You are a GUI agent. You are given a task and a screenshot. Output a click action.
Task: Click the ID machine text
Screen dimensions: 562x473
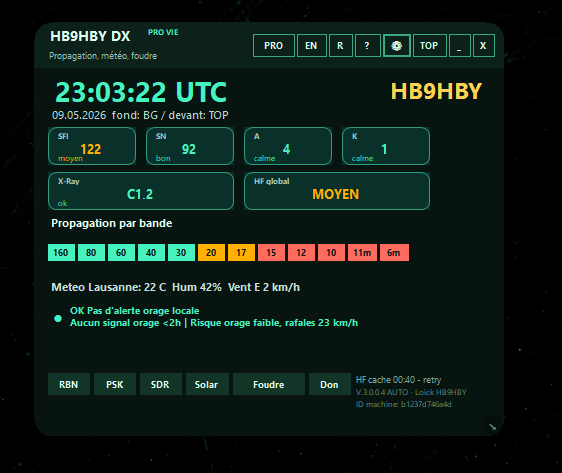[x=404, y=404]
